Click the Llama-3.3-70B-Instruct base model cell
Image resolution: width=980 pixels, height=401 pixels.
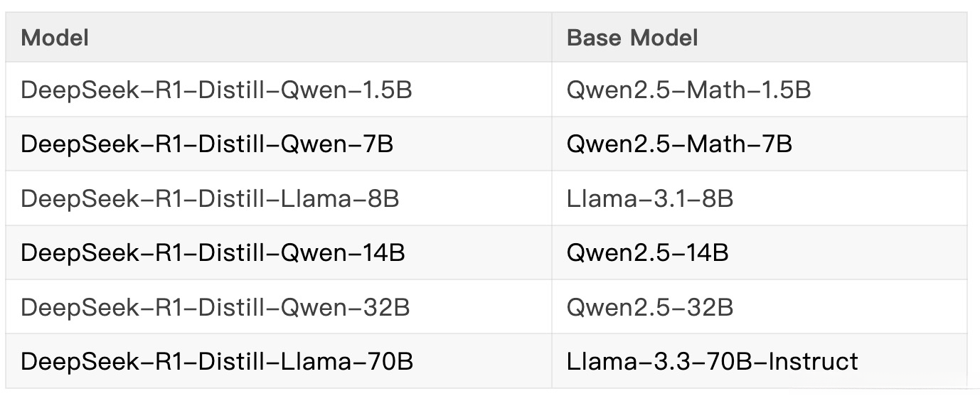[x=712, y=361]
